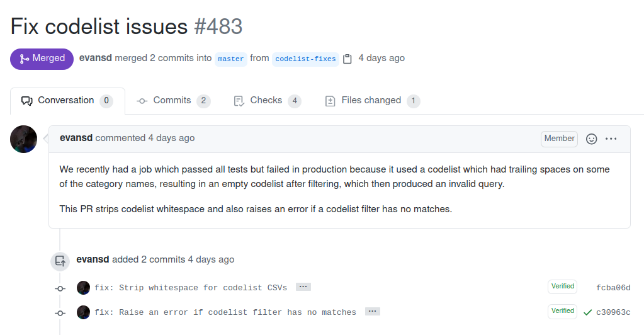
Task: Click Verified badge on first commit
Action: [562, 287]
